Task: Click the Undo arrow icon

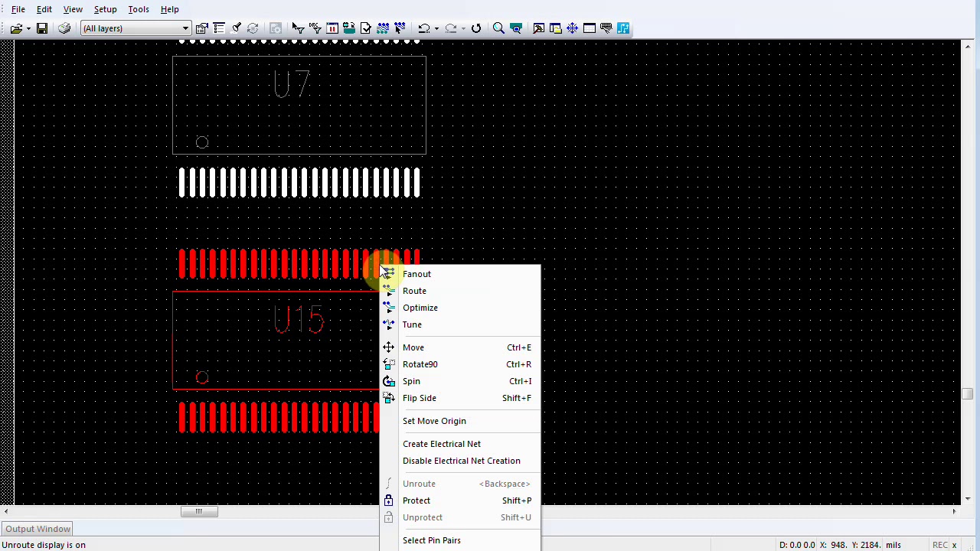Action: (423, 28)
